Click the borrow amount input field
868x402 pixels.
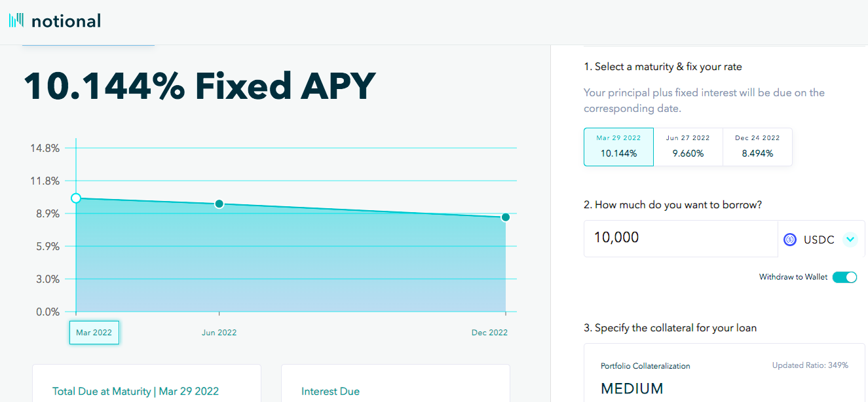click(681, 238)
